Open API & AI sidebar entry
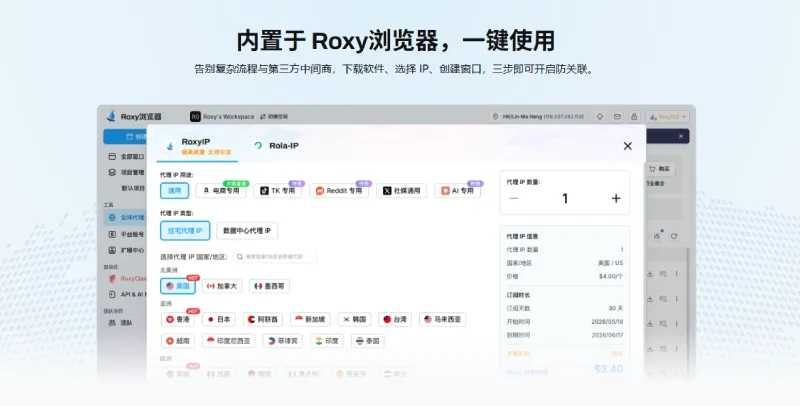This screenshot has height=406, width=800. coord(127,294)
